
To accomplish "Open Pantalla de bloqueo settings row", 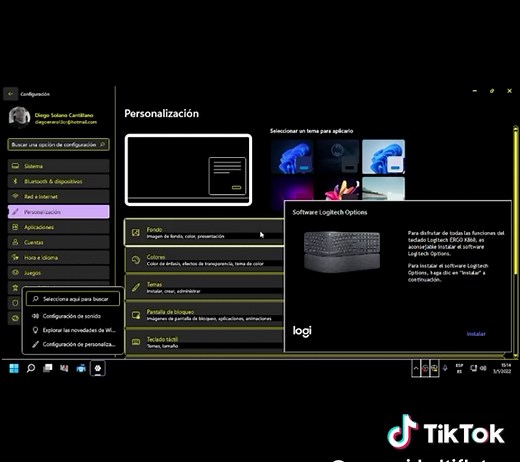I will coord(204,315).
